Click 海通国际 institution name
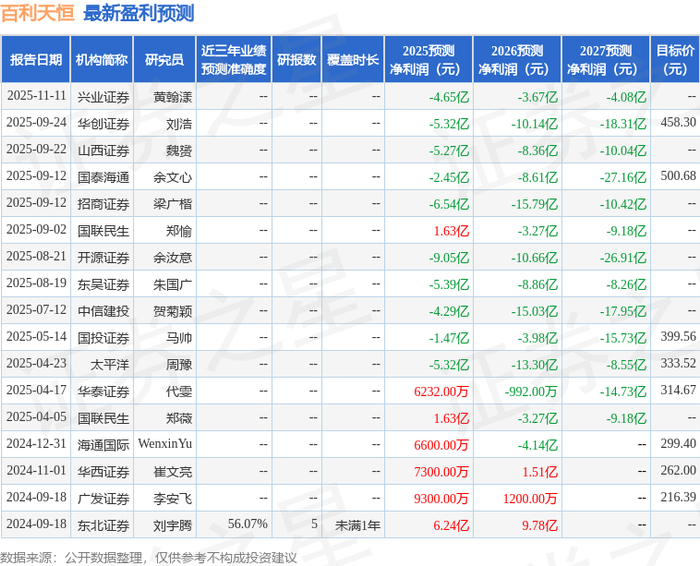Screen dimensions: 700x566 (103, 445)
